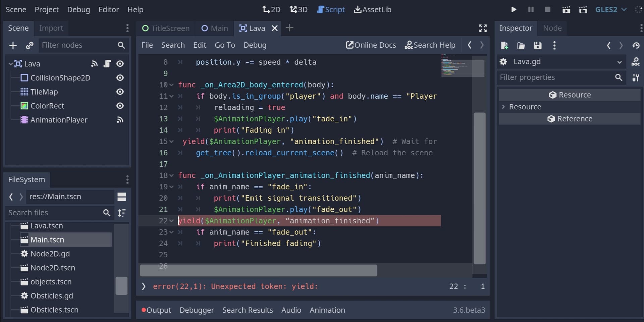Fold the if block on line 23
Image resolution: width=644 pixels, height=322 pixels.
click(171, 232)
